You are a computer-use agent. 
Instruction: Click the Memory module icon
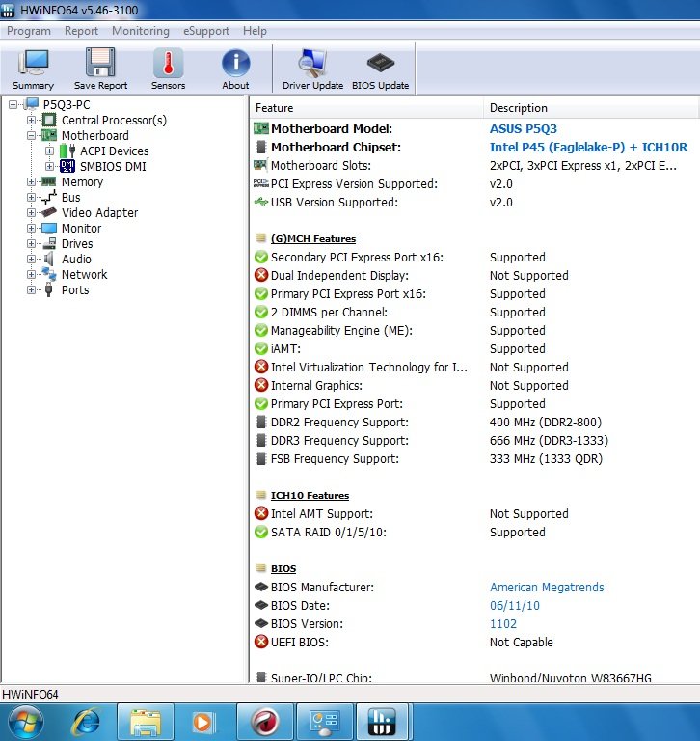(x=48, y=181)
